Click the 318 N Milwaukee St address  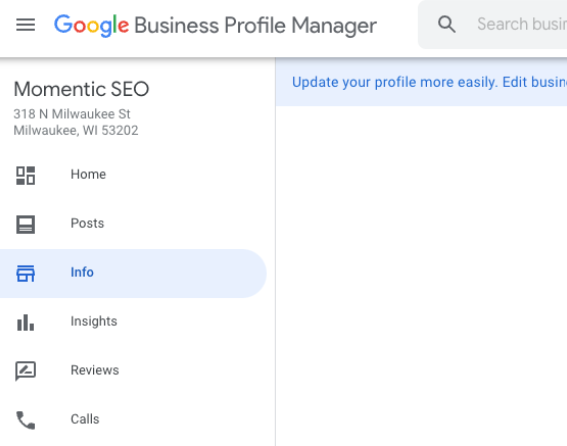point(72,114)
